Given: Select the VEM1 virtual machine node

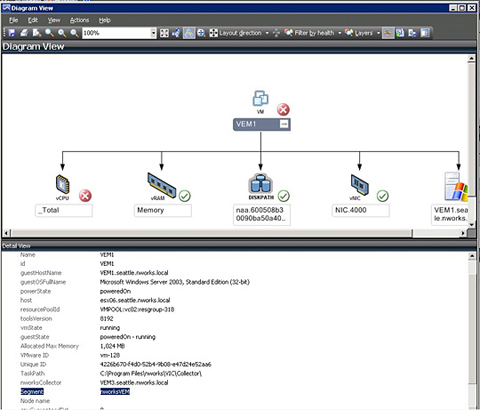Looking at the screenshot, I should (262, 124).
